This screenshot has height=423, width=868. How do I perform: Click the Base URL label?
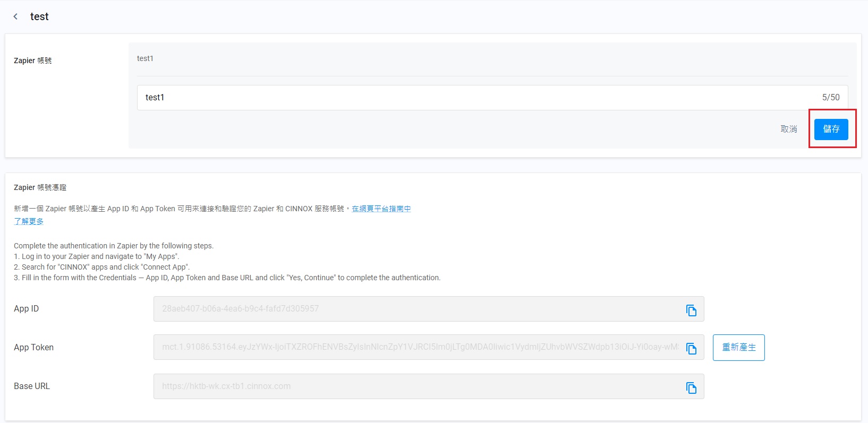32,386
